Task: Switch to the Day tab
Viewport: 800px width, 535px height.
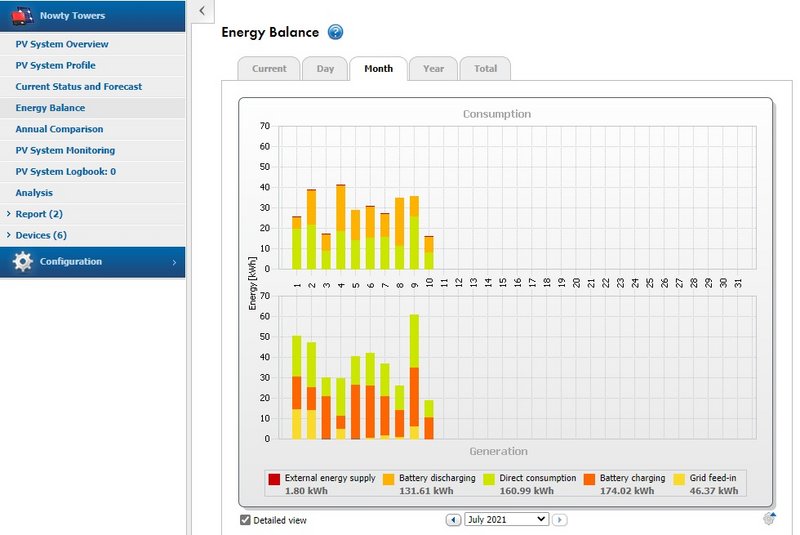Action: (x=325, y=68)
